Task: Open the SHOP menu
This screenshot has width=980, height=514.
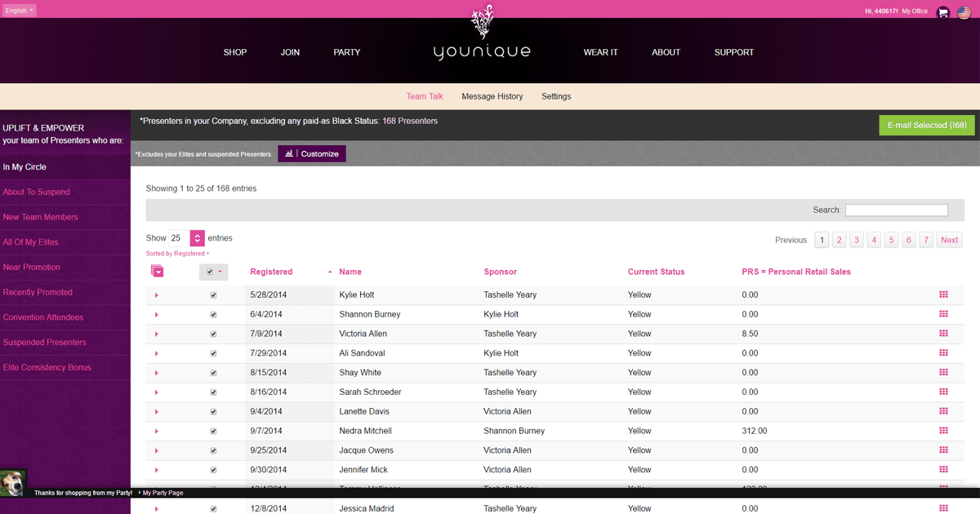Action: 235,52
